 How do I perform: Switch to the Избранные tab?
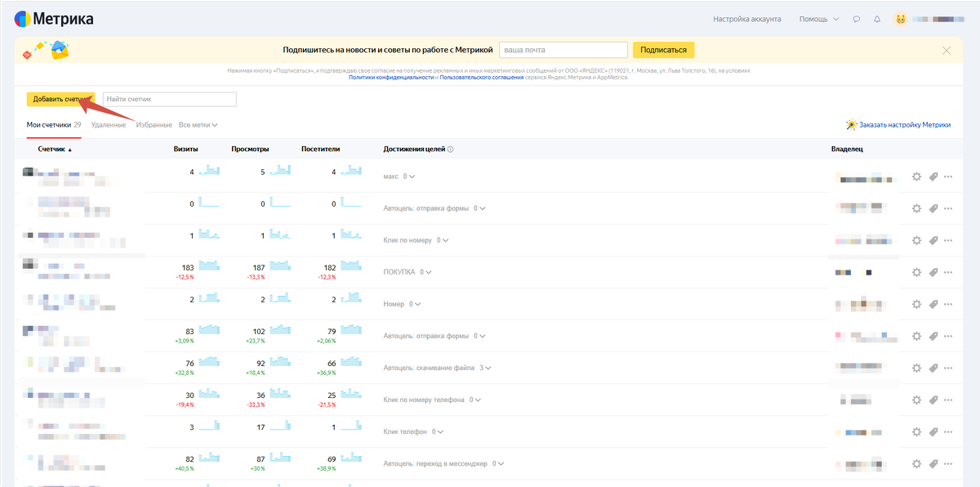click(154, 125)
